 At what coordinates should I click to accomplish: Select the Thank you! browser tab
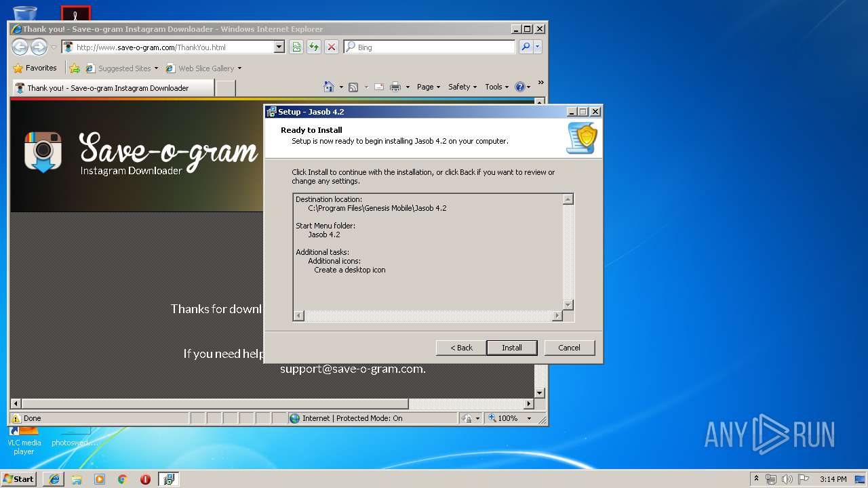click(113, 88)
